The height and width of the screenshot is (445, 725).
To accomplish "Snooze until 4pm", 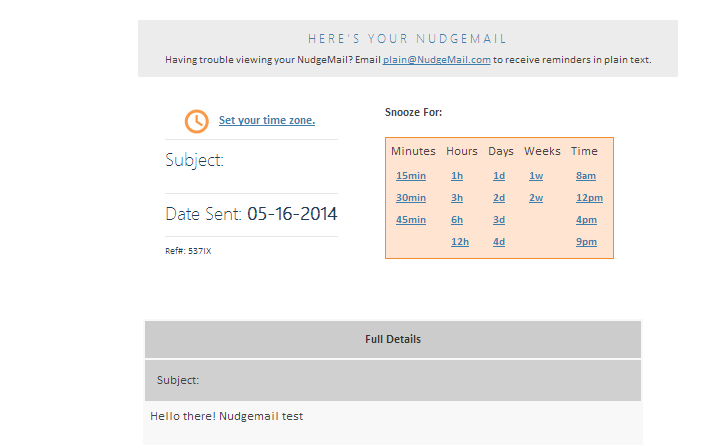I will 586,220.
